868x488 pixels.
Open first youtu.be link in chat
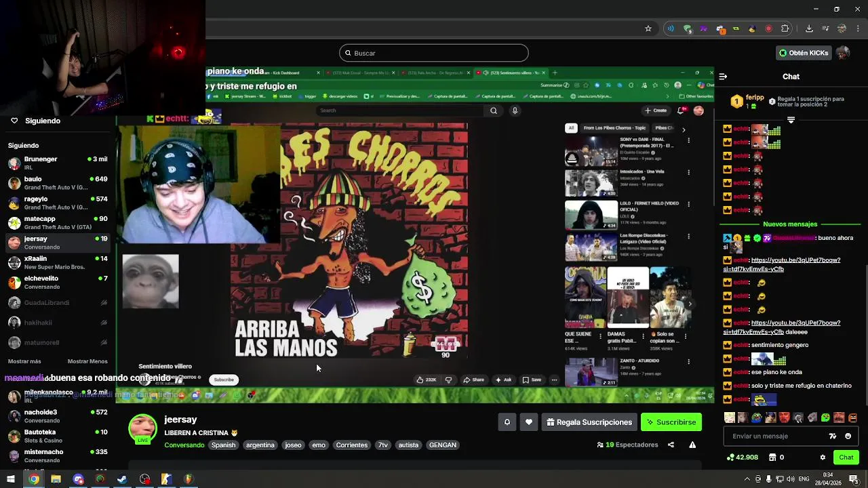click(x=782, y=264)
